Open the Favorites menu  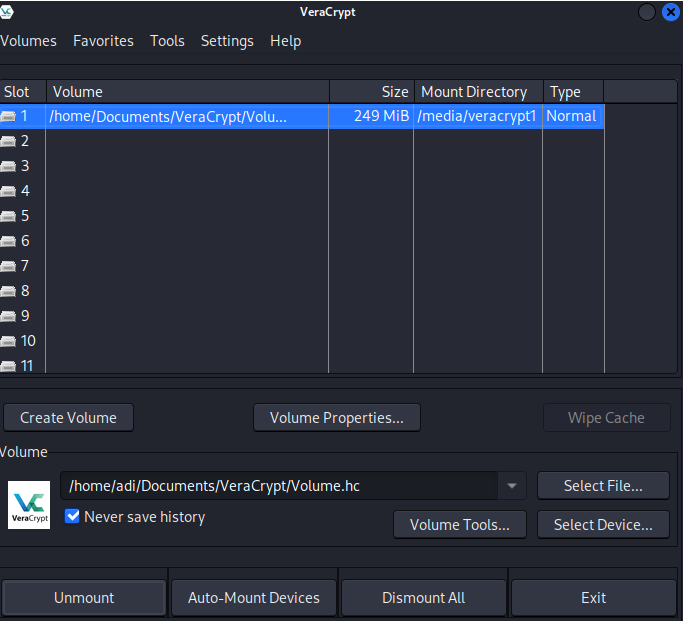[103, 41]
